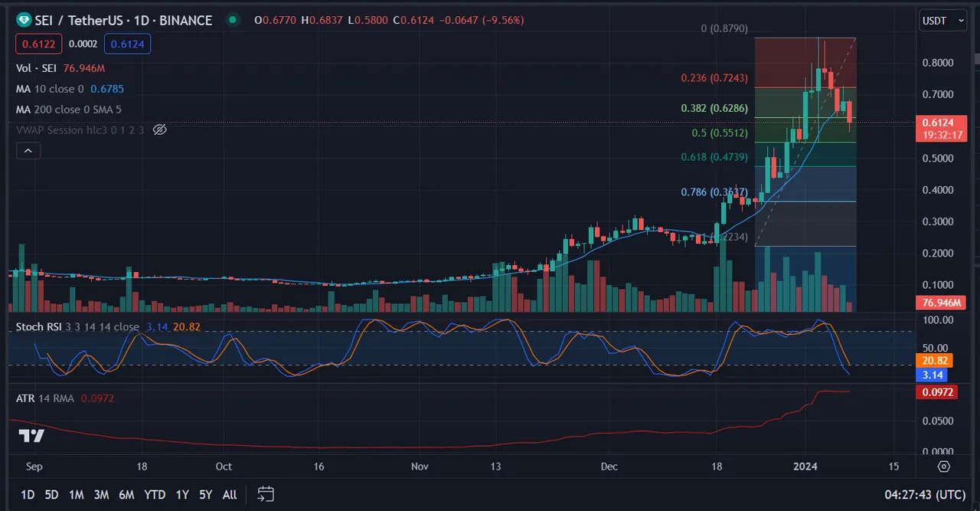Screen dimensions: 980x511
Task: Click the volume tag 76.946M
Action: pyautogui.click(x=942, y=303)
